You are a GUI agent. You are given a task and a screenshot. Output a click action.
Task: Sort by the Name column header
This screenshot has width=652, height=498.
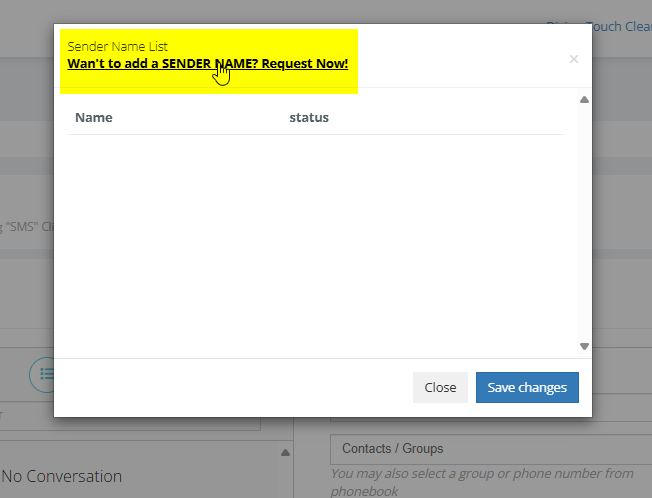[x=94, y=118]
